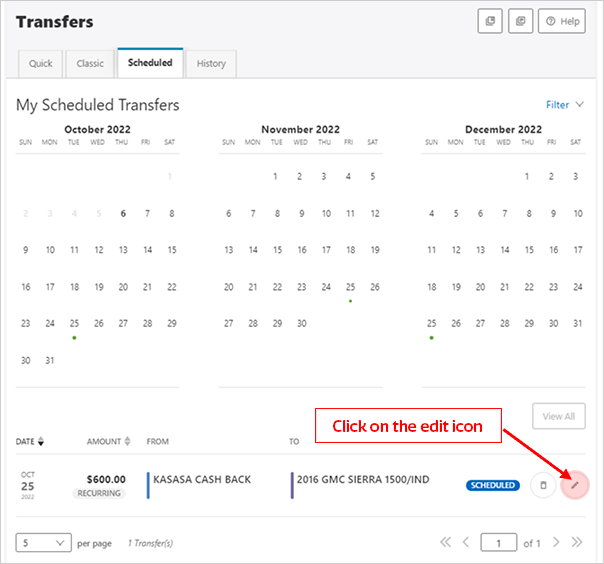Click first window icon beside Help
This screenshot has height=564, width=604.
[490, 21]
